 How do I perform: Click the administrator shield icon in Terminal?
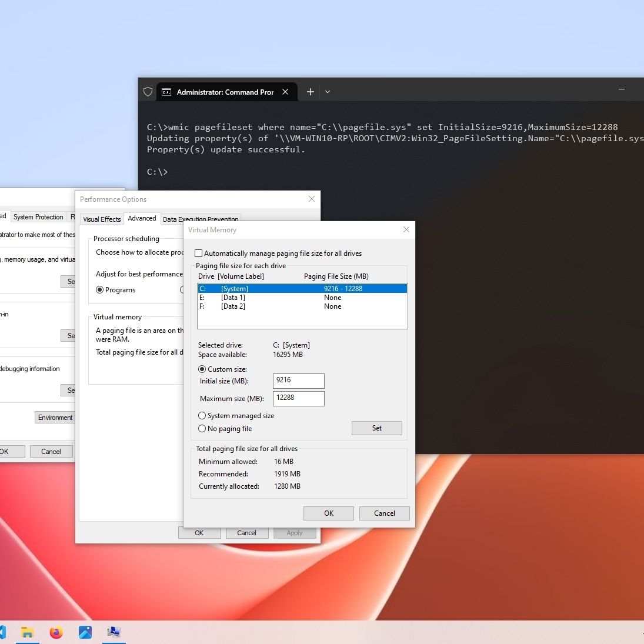[148, 92]
